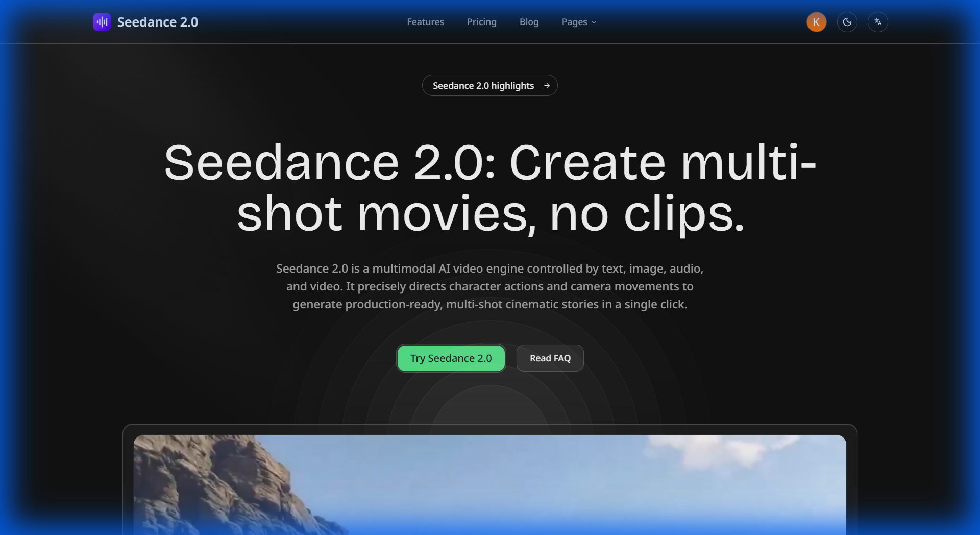Open the Seedance 2.0 highlights banner
This screenshot has width=980, height=535.
pos(483,86)
